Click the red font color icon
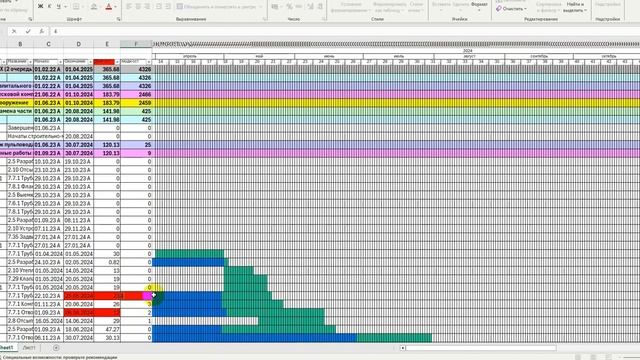This screenshot has height=360, width=640. click(109, 7)
